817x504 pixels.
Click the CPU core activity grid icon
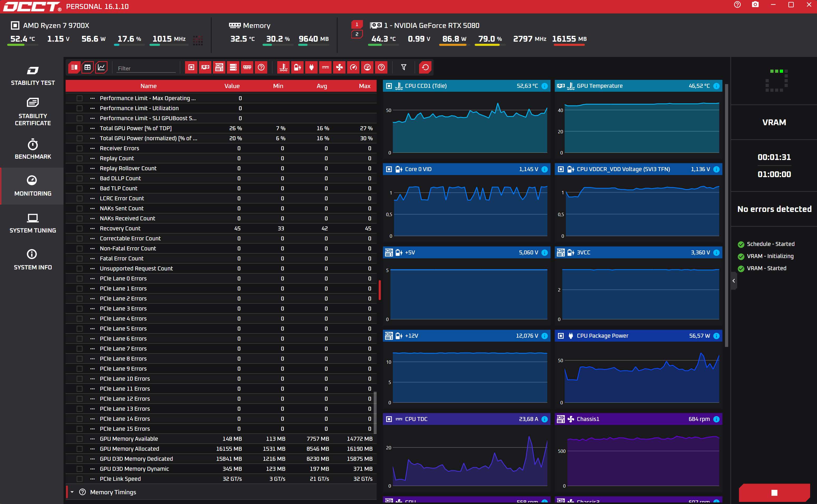(198, 40)
